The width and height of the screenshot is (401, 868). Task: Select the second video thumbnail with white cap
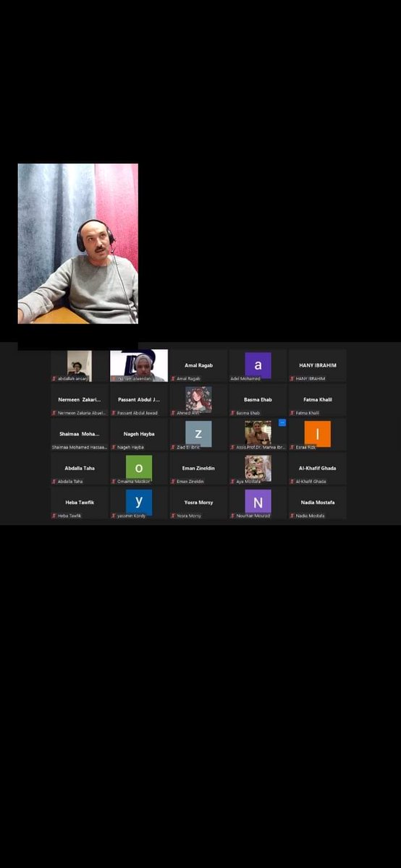139,365
